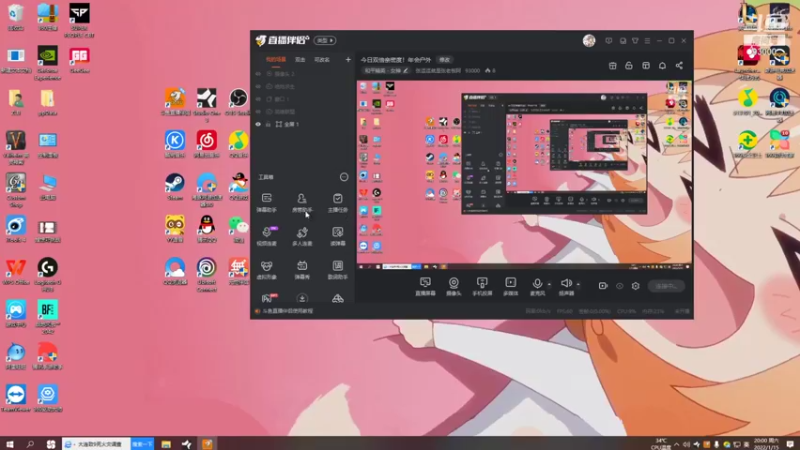Open the usage tutorial link in status bar

(x=287, y=311)
